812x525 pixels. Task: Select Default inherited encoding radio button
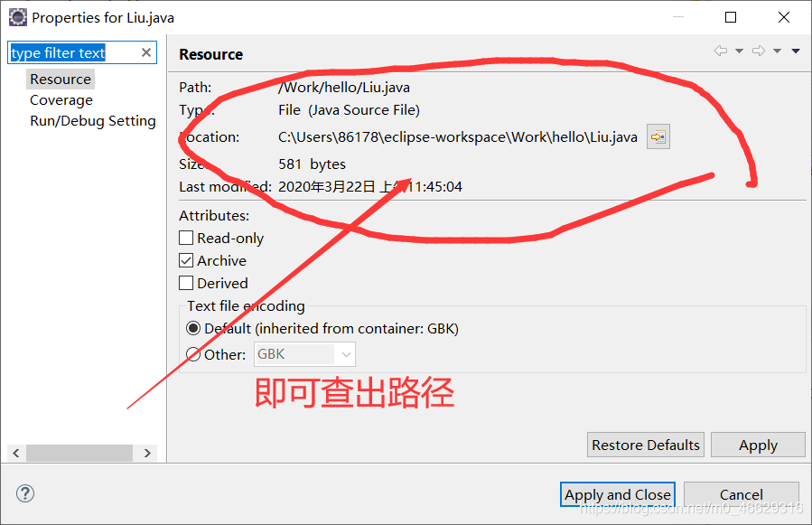point(193,328)
